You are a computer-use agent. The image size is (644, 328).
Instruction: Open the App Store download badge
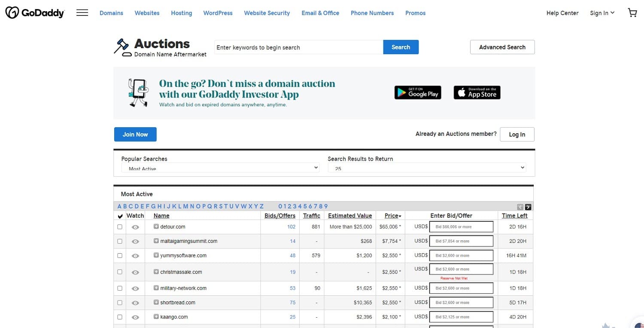[477, 92]
